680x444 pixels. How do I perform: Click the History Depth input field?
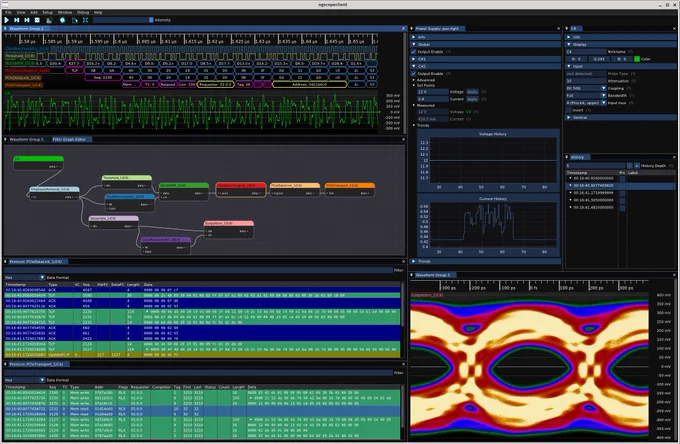coord(595,166)
